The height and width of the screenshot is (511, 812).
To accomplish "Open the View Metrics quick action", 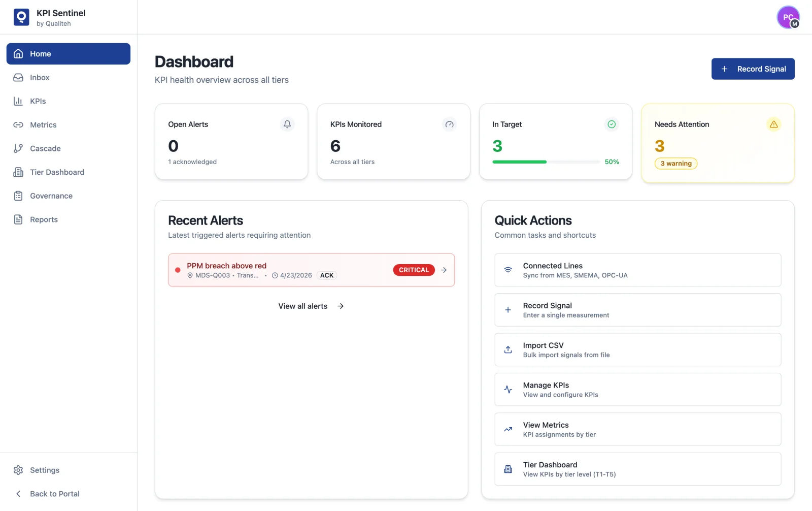I will click(x=638, y=429).
